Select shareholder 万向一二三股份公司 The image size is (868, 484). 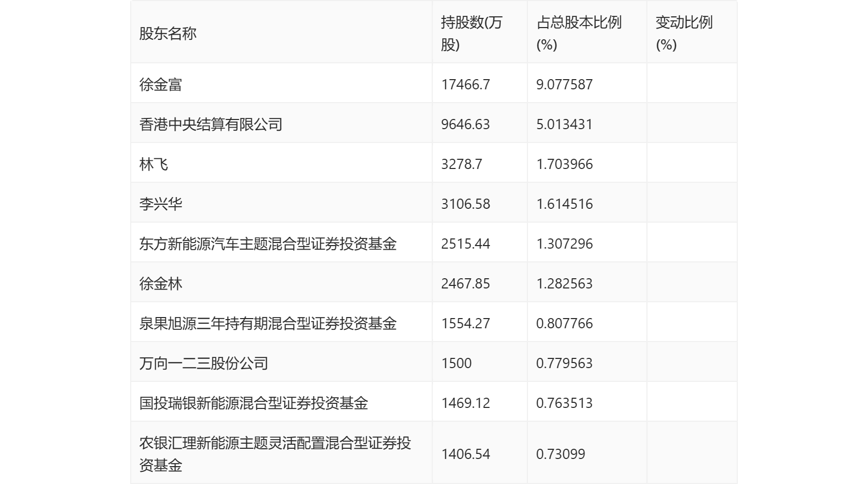(204, 363)
